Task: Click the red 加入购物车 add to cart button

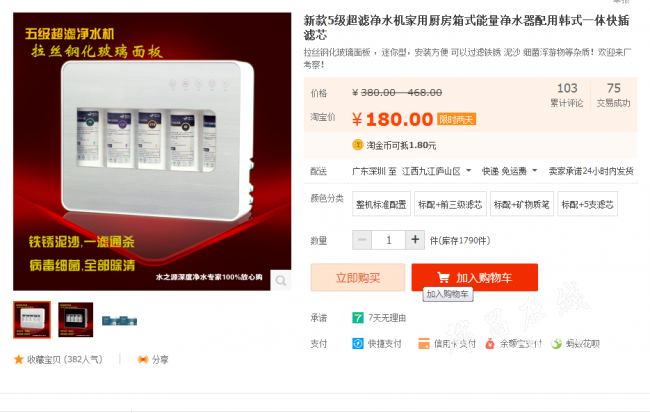Action: pos(475,277)
